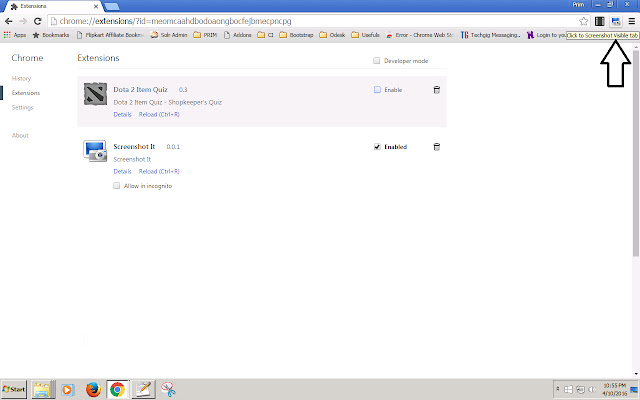Image resolution: width=640 pixels, height=400 pixels.
Task: Go to History in the sidebar
Action: [21, 78]
